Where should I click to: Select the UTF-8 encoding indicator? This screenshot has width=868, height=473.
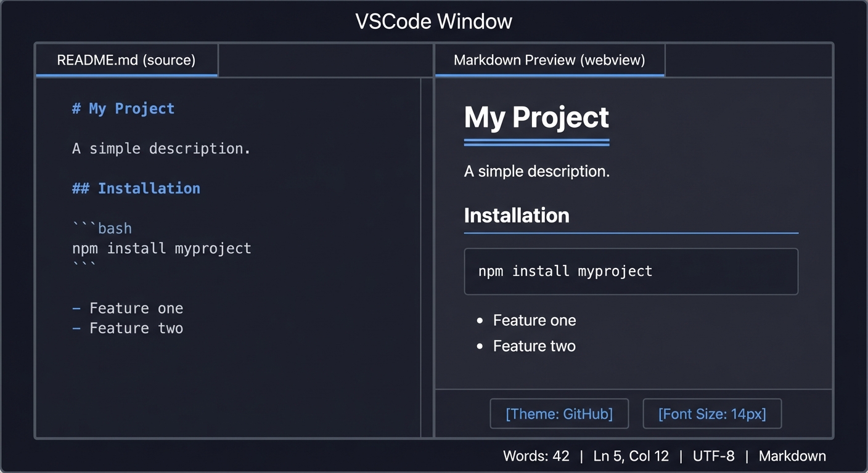click(714, 456)
